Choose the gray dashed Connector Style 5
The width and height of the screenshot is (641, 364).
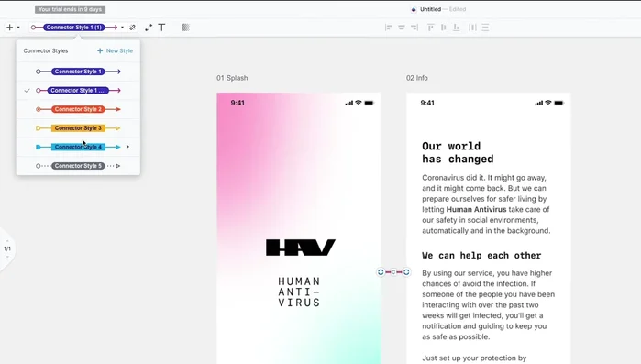click(x=78, y=166)
